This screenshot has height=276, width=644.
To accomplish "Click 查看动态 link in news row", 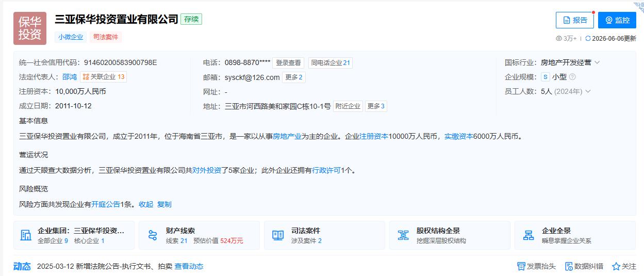I will [189, 266].
